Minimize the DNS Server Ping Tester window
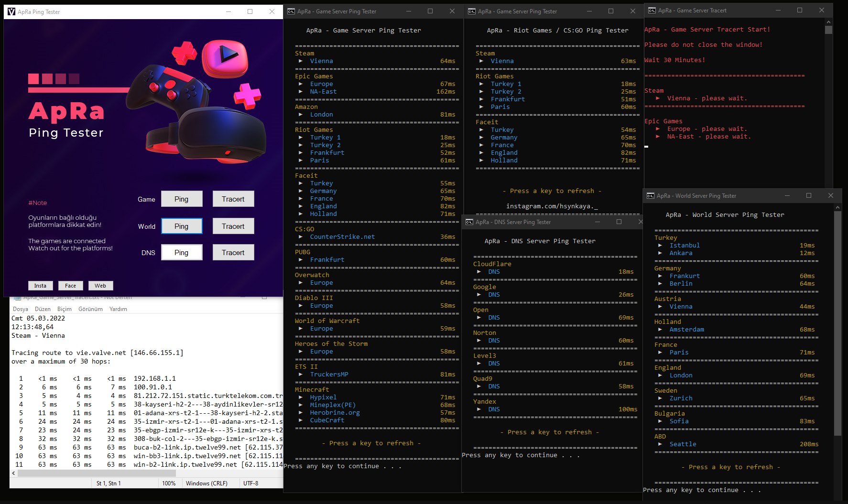The image size is (848, 504). pyautogui.click(x=597, y=222)
